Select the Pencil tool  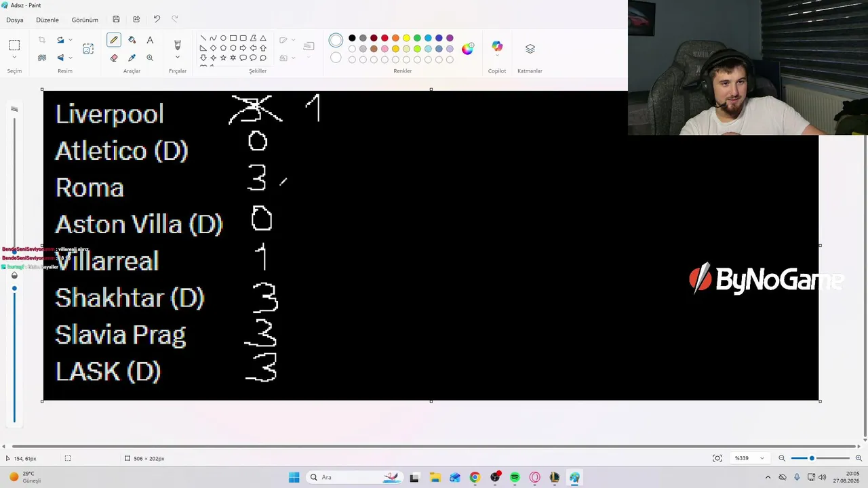click(x=114, y=40)
